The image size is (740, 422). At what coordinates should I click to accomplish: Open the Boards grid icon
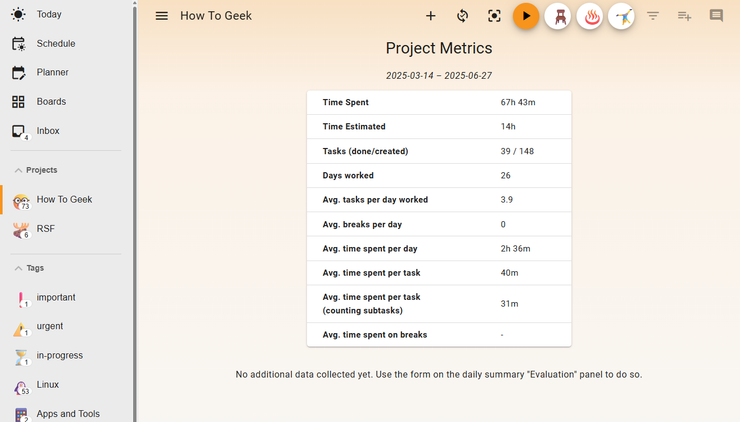pyautogui.click(x=18, y=101)
